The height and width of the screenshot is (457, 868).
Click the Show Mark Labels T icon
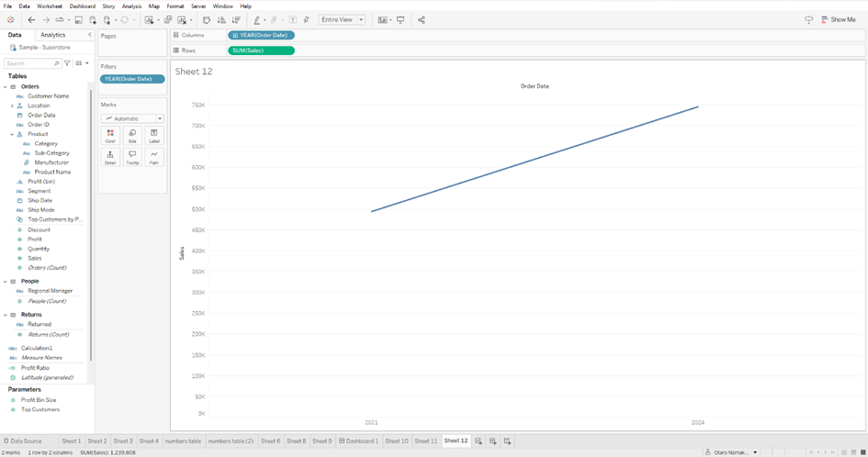[293, 20]
